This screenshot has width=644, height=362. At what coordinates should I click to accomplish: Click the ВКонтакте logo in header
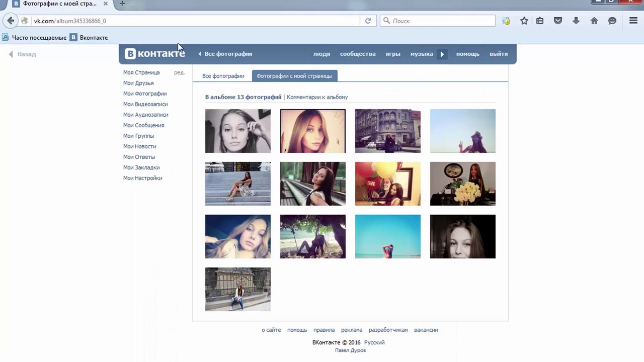(154, 54)
